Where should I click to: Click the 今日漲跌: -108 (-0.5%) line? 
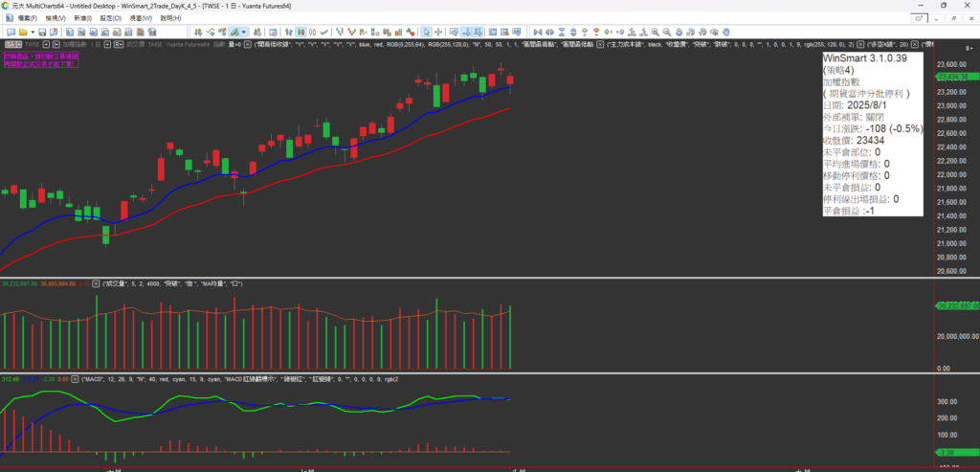point(873,129)
